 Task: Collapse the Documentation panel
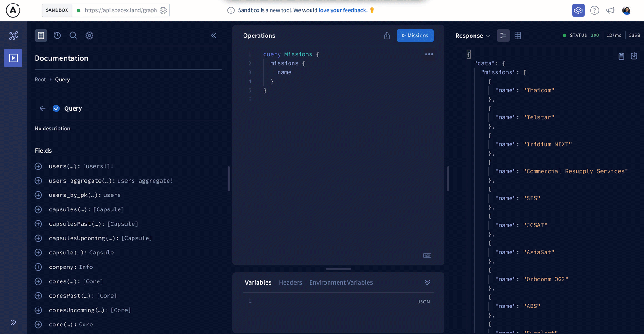213,36
